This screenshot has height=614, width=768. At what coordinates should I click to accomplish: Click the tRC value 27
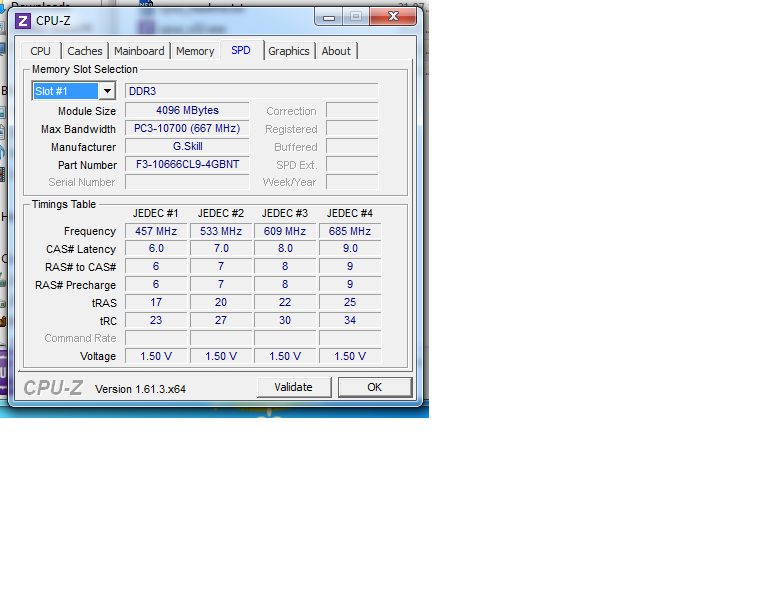point(221,320)
